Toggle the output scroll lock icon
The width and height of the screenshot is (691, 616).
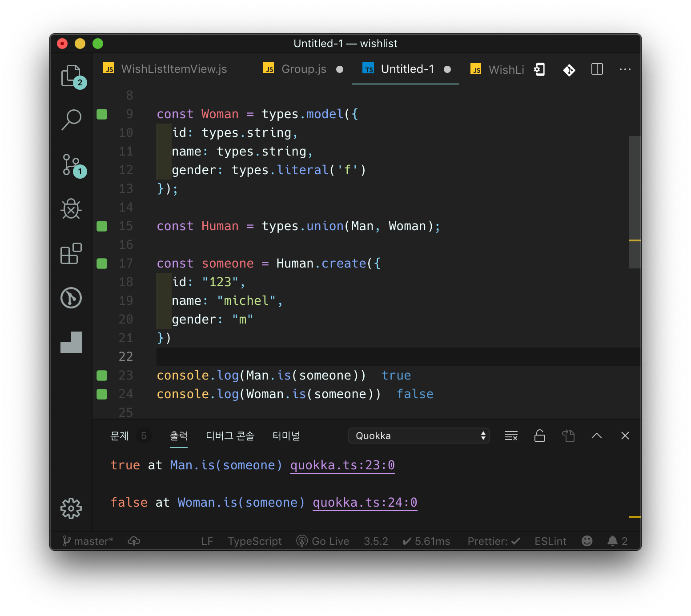(x=539, y=436)
